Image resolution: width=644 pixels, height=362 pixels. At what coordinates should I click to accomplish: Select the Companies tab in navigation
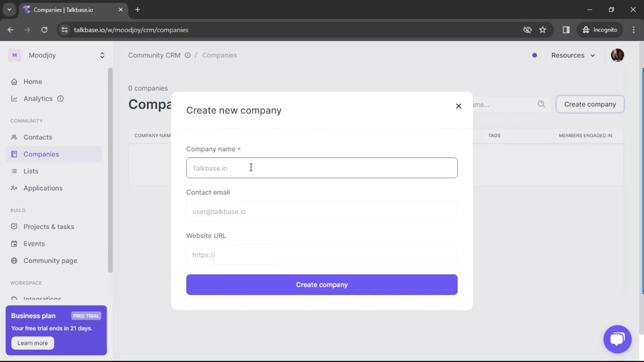point(41,154)
